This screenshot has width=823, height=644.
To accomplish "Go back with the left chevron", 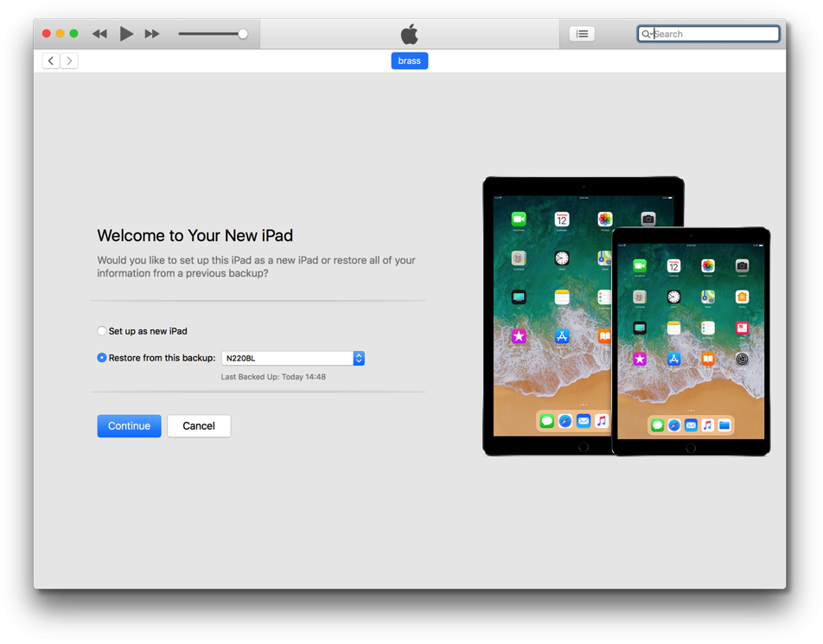I will (51, 61).
